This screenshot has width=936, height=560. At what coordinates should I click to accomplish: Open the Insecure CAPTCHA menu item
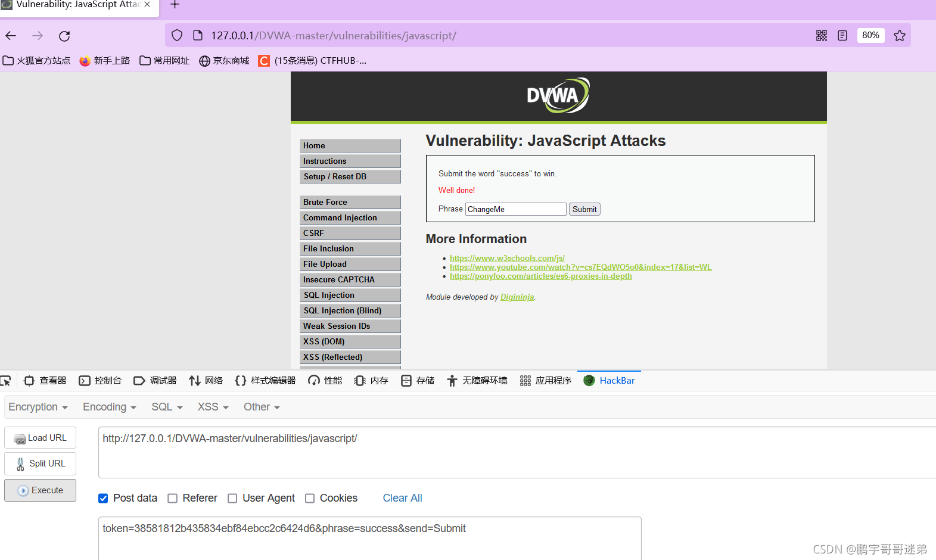pyautogui.click(x=350, y=279)
